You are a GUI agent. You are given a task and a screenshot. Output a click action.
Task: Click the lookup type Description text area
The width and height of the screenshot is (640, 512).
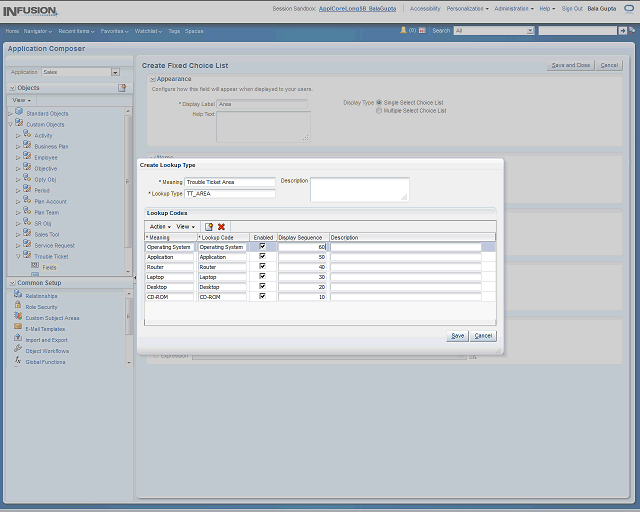pyautogui.click(x=359, y=189)
